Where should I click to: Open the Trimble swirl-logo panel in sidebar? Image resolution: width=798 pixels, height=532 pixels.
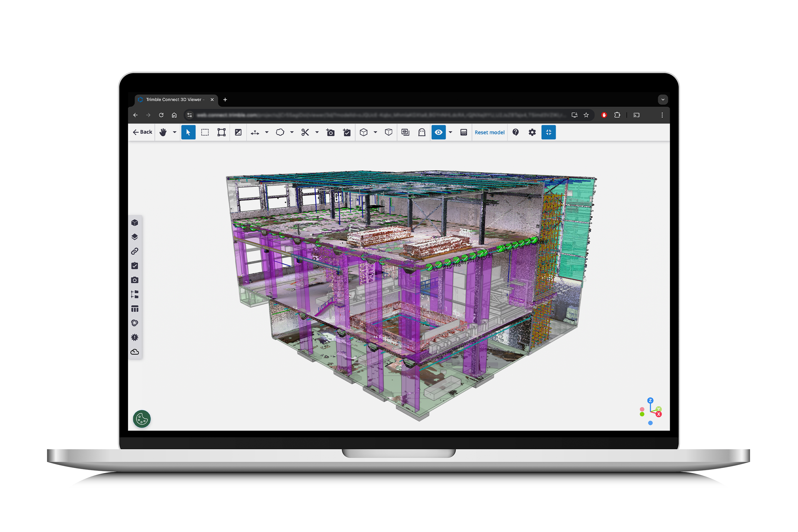click(135, 323)
